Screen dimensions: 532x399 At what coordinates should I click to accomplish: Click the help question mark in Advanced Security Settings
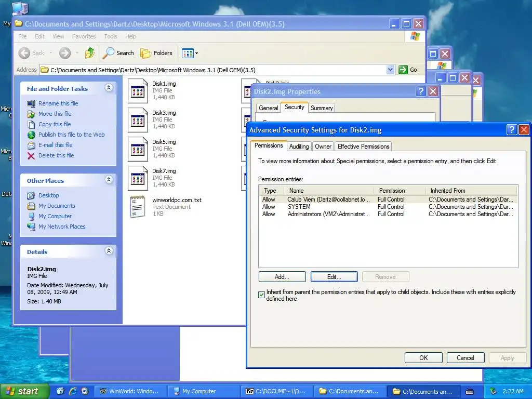512,129
